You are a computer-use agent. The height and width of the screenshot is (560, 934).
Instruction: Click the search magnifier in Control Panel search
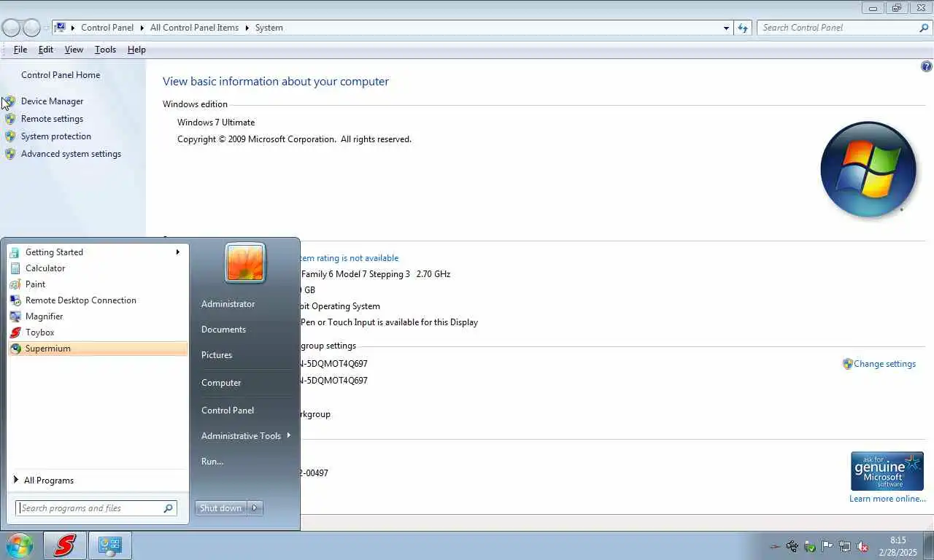[924, 28]
